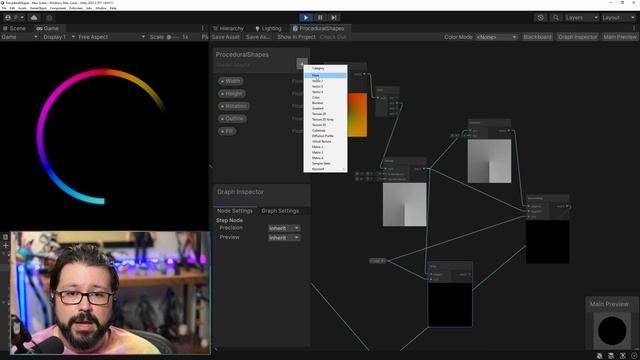
Task: Select the Rotation property pill
Action: coord(234,106)
